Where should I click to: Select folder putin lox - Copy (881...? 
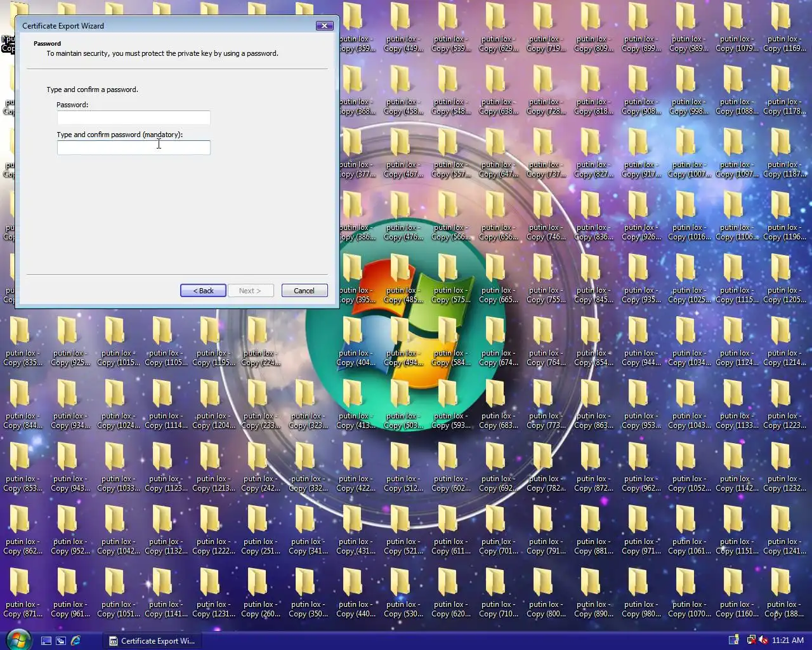[594, 531]
